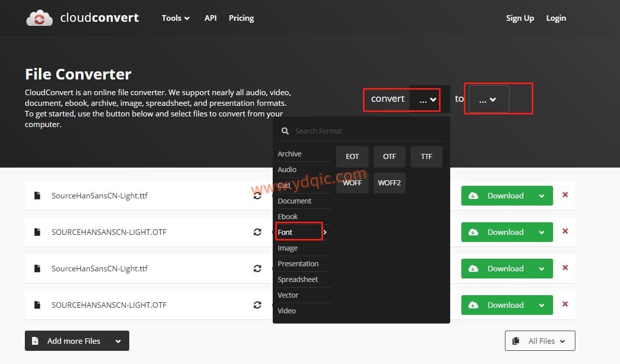Pick the OTF font format
The height and width of the screenshot is (364, 620).
click(x=389, y=157)
